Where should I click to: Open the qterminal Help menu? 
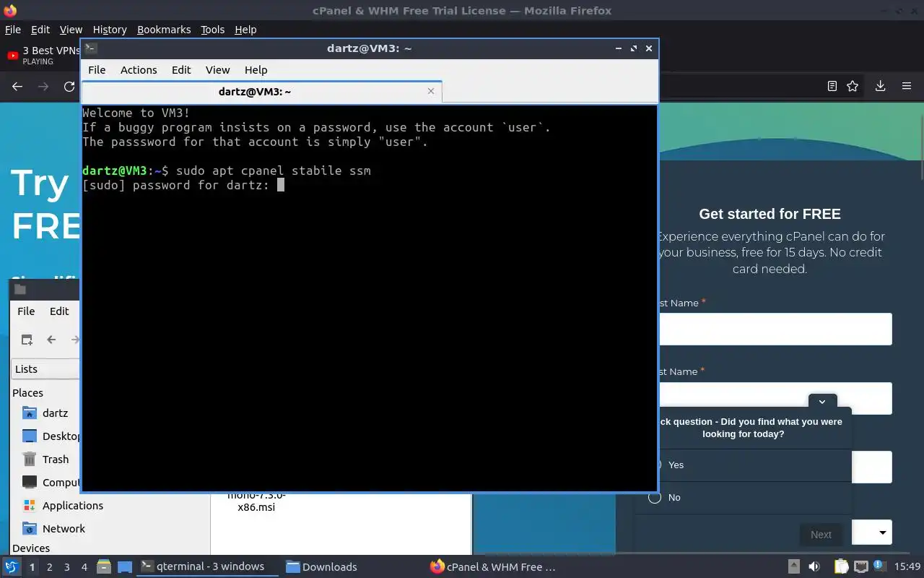pos(256,70)
